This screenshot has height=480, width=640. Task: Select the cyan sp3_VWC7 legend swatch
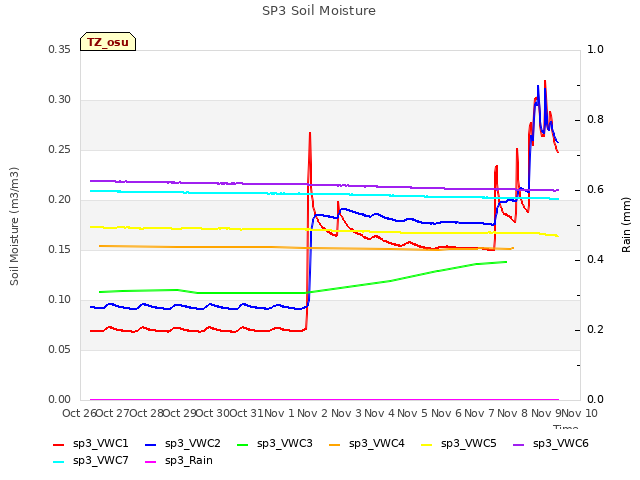pos(59,462)
